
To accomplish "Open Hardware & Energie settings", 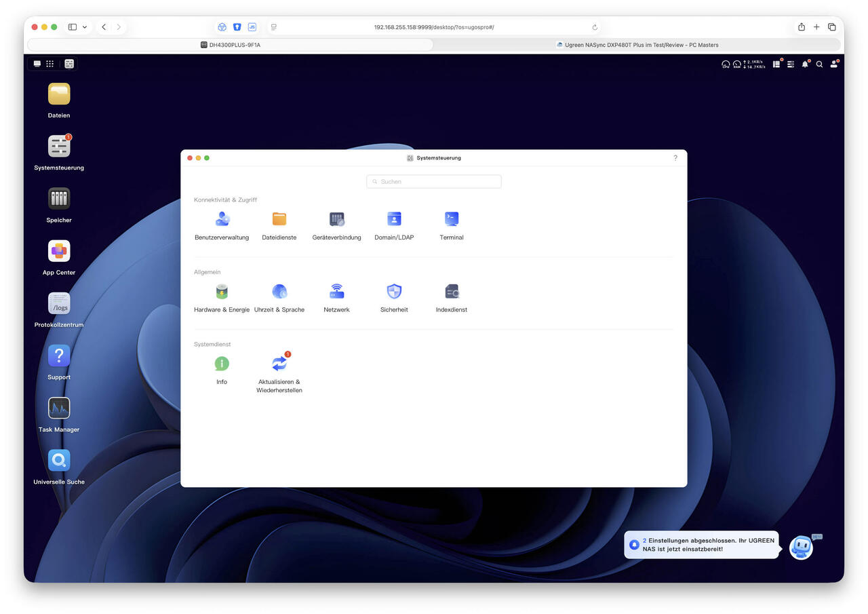I will pyautogui.click(x=222, y=292).
